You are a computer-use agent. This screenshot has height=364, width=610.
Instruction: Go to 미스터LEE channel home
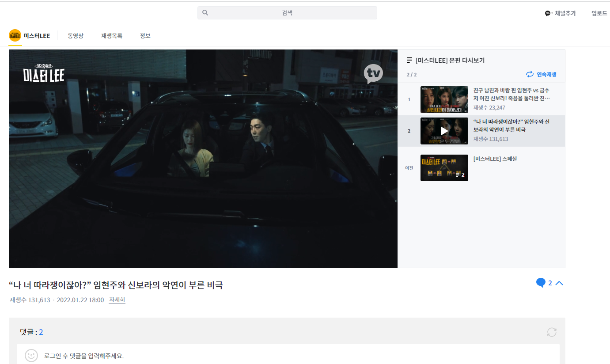click(x=37, y=36)
